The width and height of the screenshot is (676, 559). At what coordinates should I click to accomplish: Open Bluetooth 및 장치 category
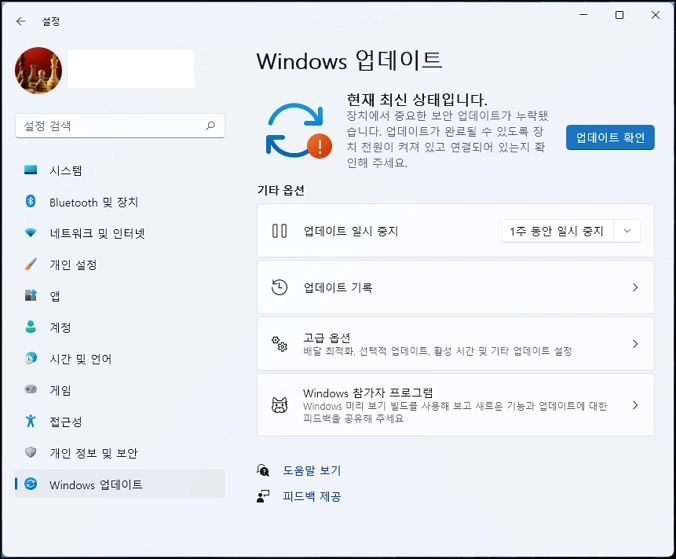point(120,202)
